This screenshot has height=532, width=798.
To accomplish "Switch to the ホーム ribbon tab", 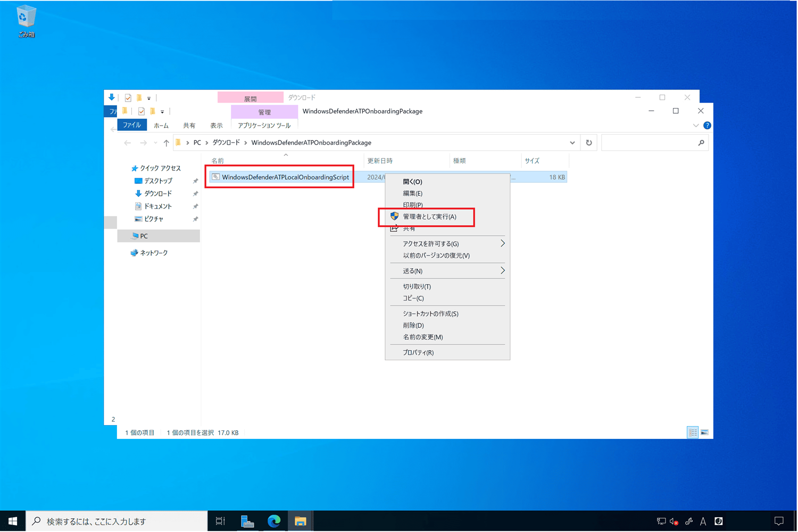I will (161, 126).
